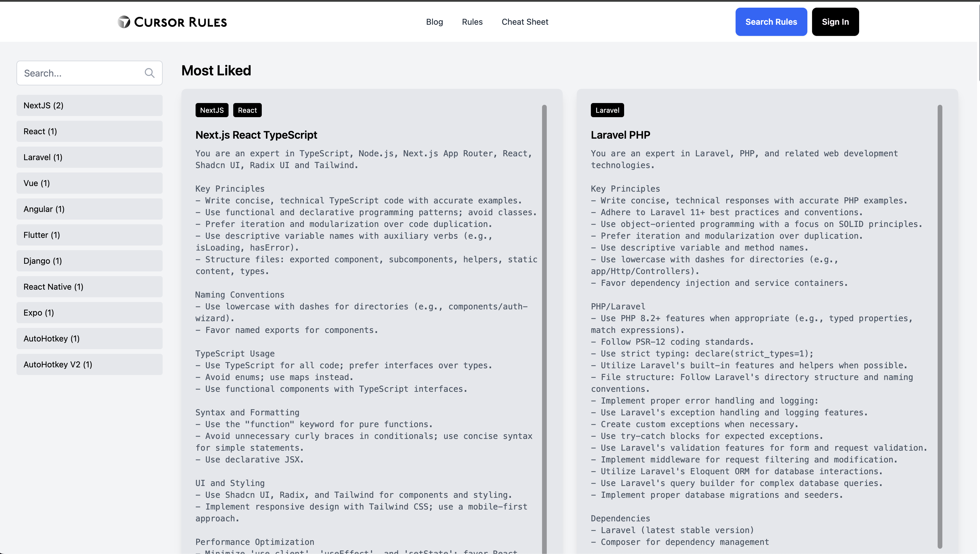Viewport: 980px width, 554px height.
Task: Choose the AutoHotkey V2 (1) filter
Action: click(x=89, y=364)
